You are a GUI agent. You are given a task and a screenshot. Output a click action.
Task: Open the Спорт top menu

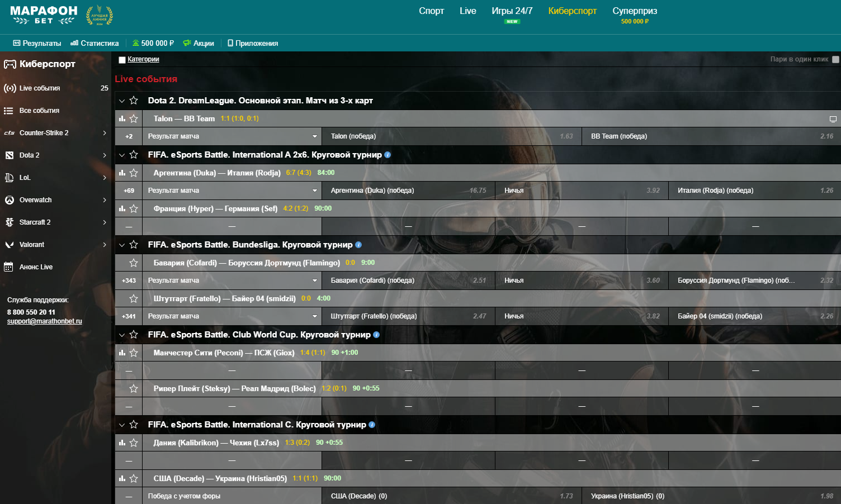click(x=431, y=11)
